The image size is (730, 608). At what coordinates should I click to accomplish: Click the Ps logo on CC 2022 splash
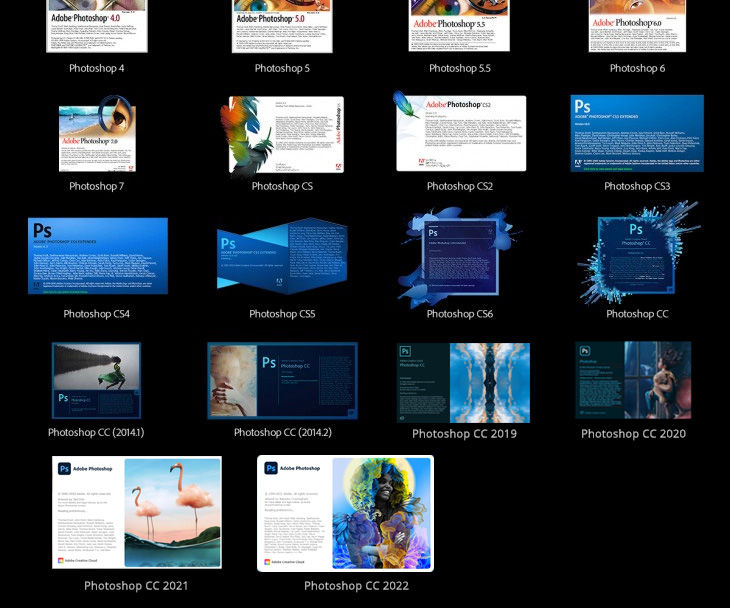[x=271, y=468]
